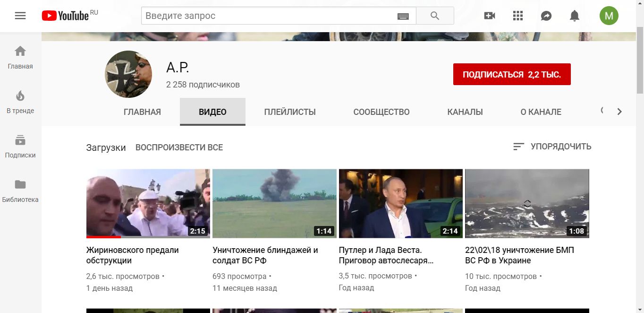644x313 pixels.
Task: Open the О КАНАЛЕ tab
Action: point(541,112)
